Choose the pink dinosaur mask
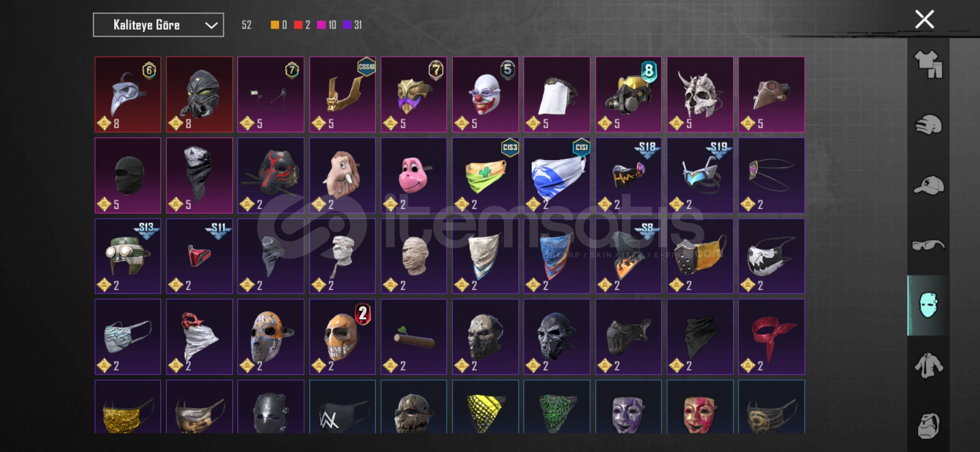This screenshot has height=452, width=980. click(x=414, y=175)
